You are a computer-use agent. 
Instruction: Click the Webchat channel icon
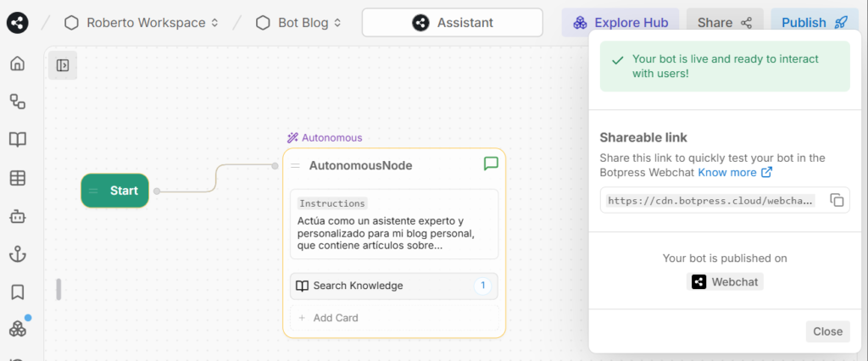point(699,282)
